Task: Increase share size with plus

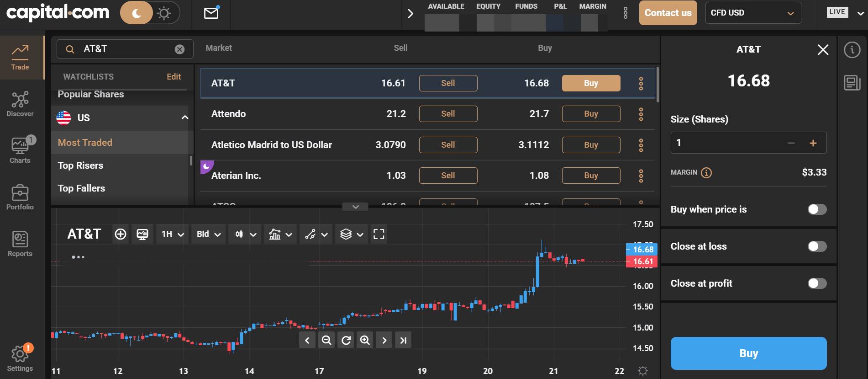Action: coord(813,143)
